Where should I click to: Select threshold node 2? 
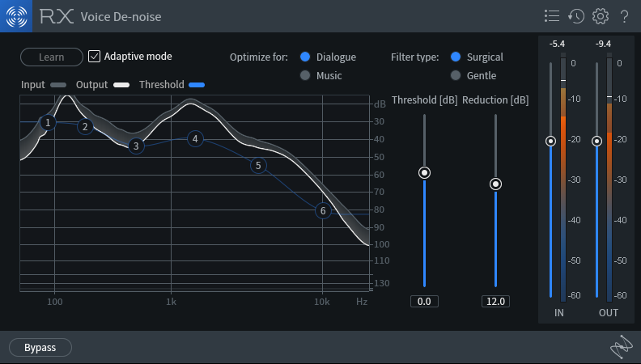coord(85,127)
